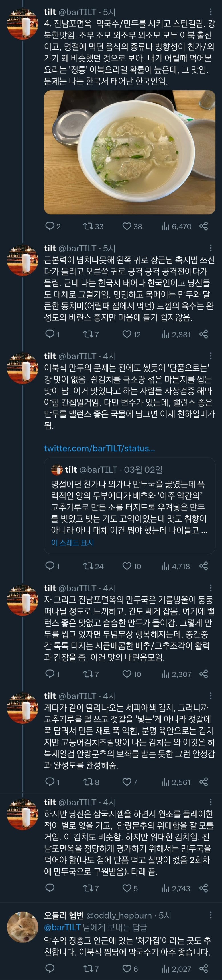The image size is (222, 980).
Task: Share the tweet with 4,718 views
Action: click(204, 566)
